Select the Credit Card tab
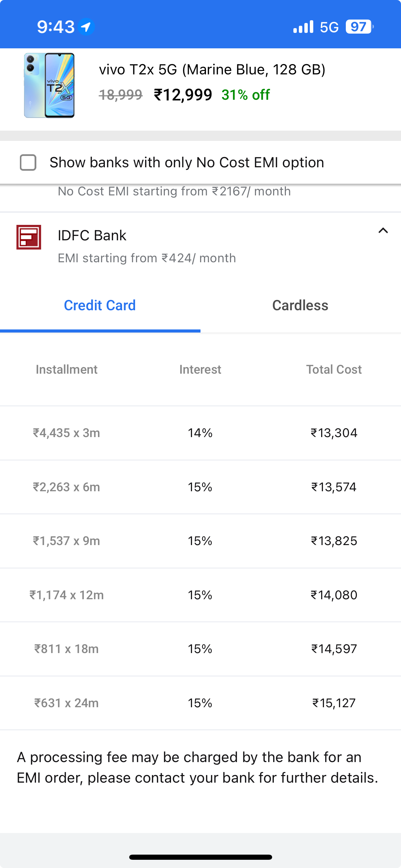 tap(100, 305)
